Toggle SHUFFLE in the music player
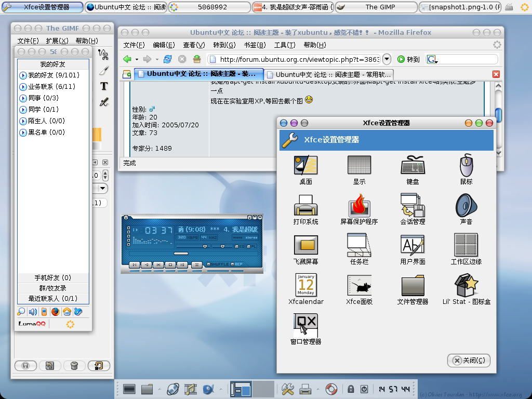The height and width of the screenshot is (399, 532). tap(218, 264)
